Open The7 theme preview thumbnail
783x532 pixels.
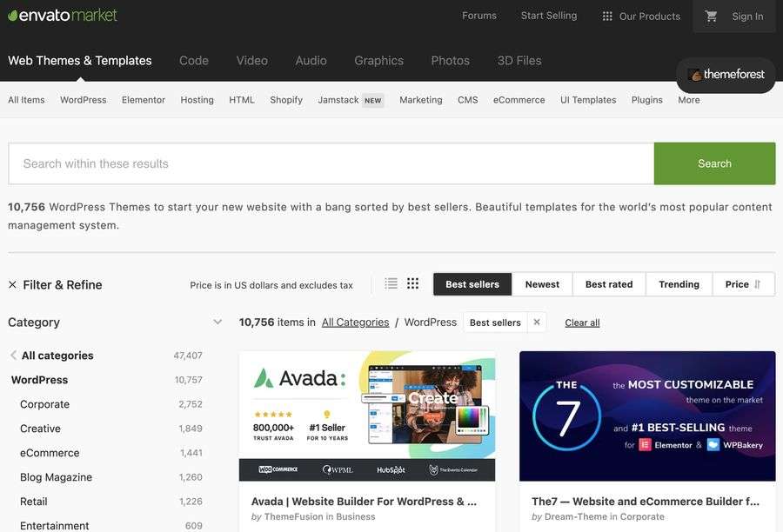coord(647,416)
